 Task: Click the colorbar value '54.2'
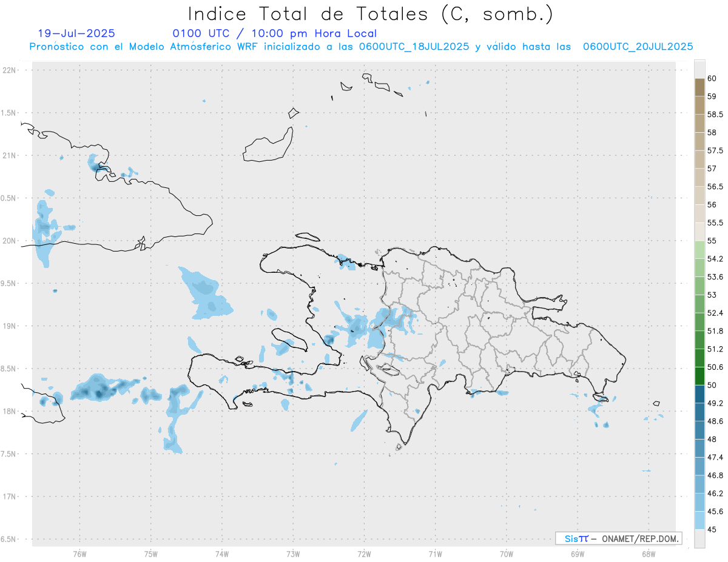pos(715,259)
